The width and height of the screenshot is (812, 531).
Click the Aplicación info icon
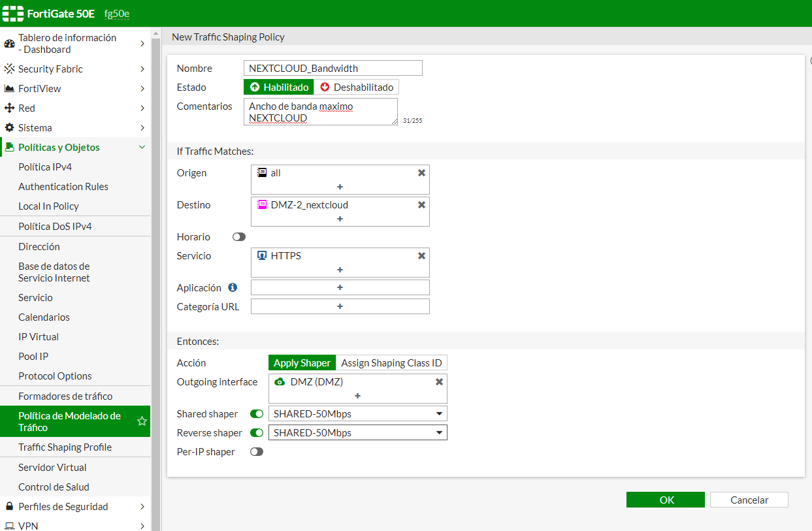pos(233,287)
